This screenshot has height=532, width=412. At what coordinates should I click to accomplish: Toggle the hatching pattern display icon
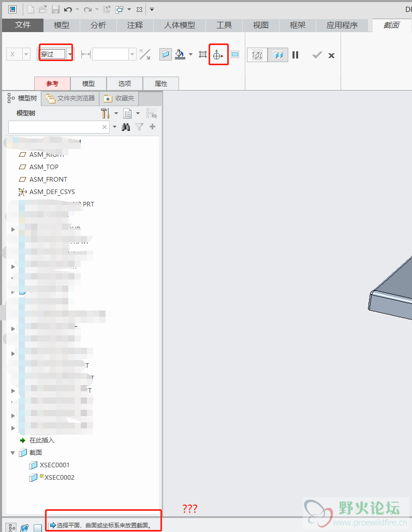203,54
